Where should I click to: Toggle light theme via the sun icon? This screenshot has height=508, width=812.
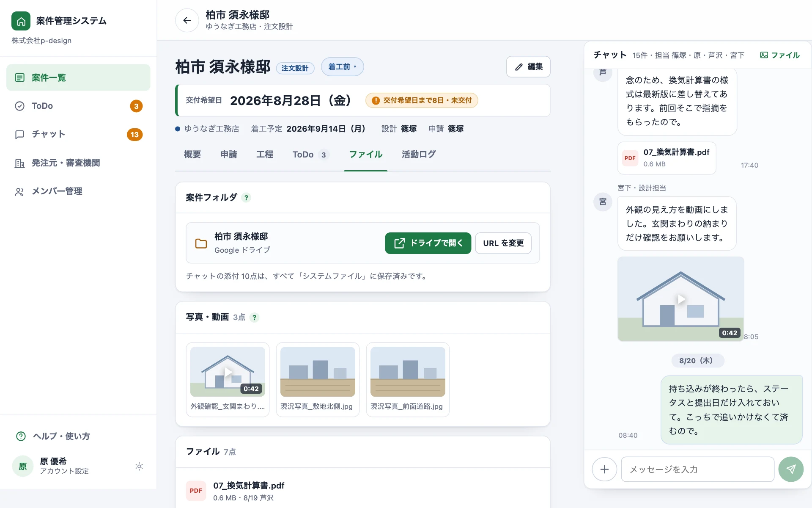coord(139,467)
